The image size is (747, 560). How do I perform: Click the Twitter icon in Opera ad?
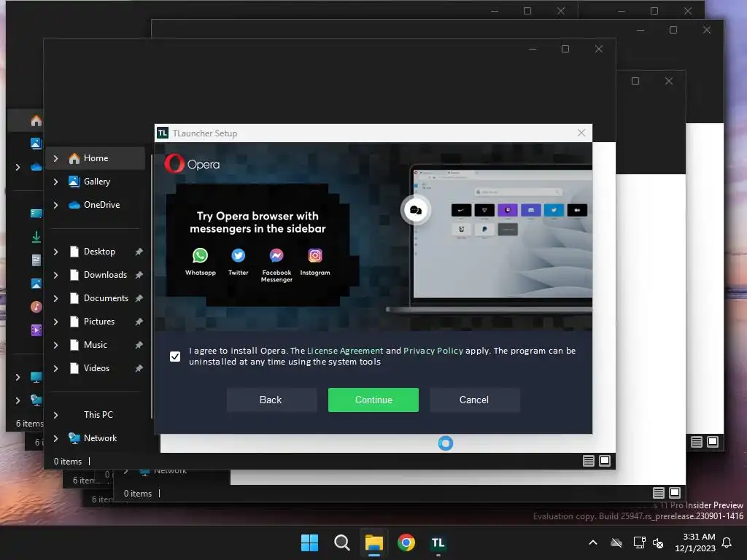click(239, 256)
